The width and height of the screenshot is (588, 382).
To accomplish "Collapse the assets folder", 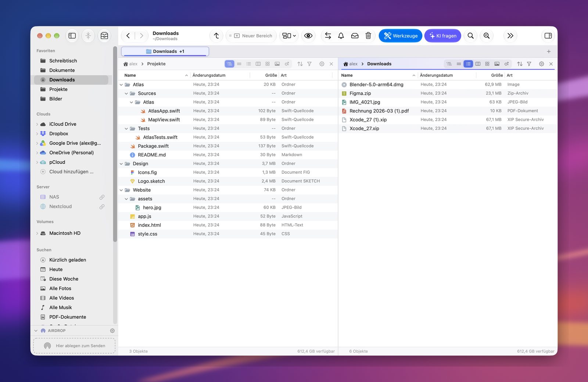I will [x=126, y=199].
